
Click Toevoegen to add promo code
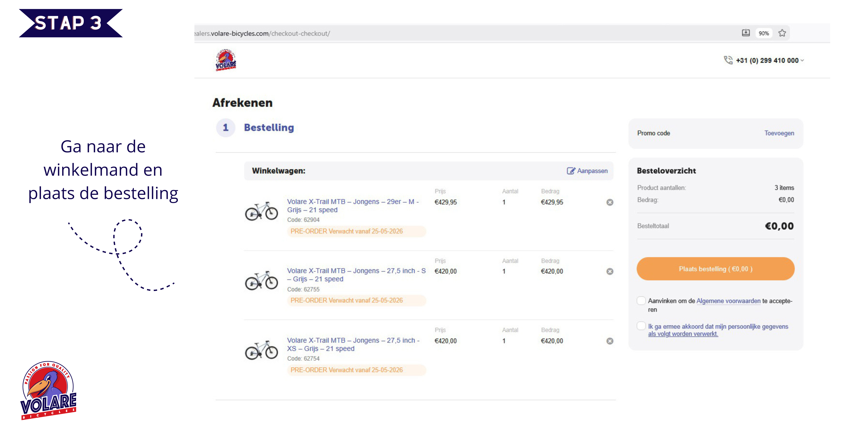pyautogui.click(x=779, y=133)
